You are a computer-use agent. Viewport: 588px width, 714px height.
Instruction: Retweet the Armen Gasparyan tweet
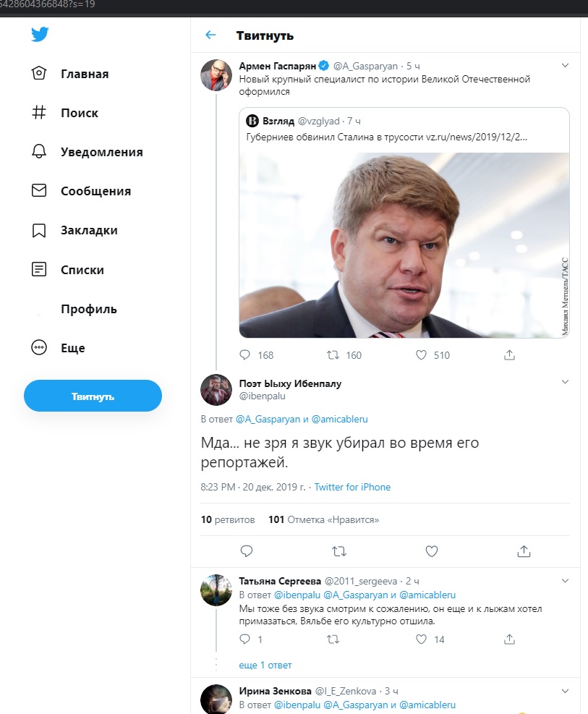(333, 355)
